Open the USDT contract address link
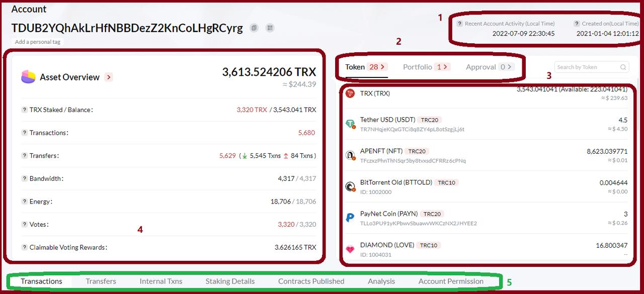 click(x=413, y=129)
